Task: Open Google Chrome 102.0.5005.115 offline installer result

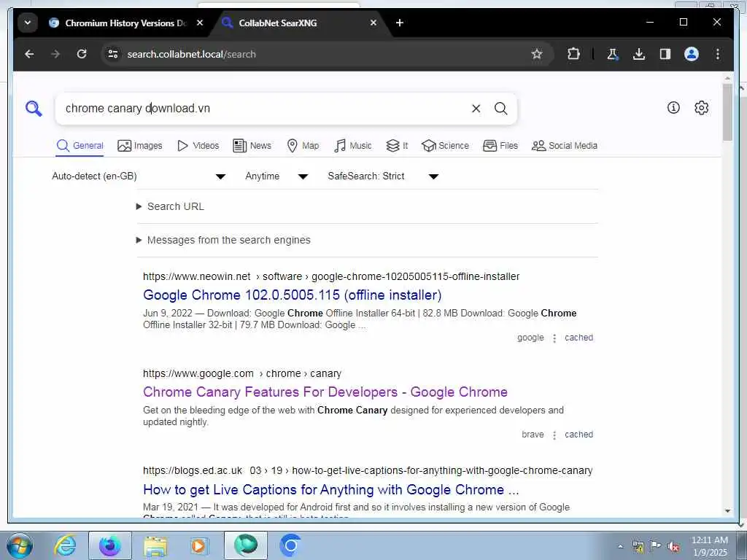Action: (292, 295)
